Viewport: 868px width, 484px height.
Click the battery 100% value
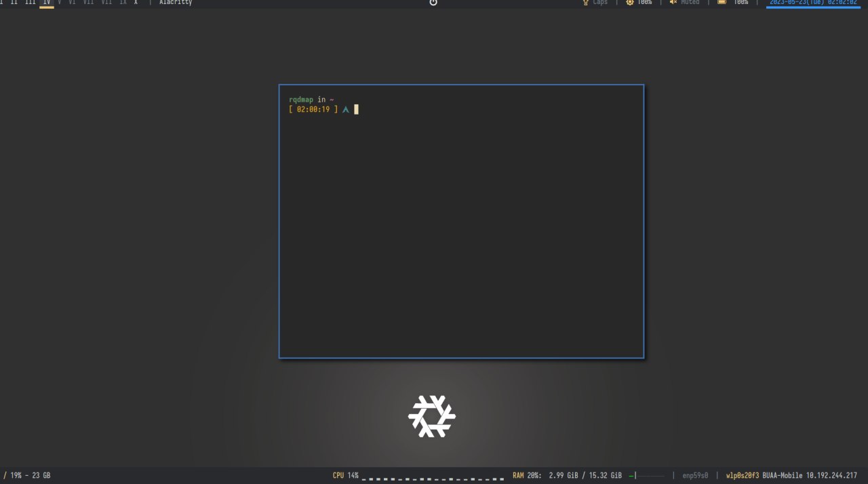(x=741, y=2)
